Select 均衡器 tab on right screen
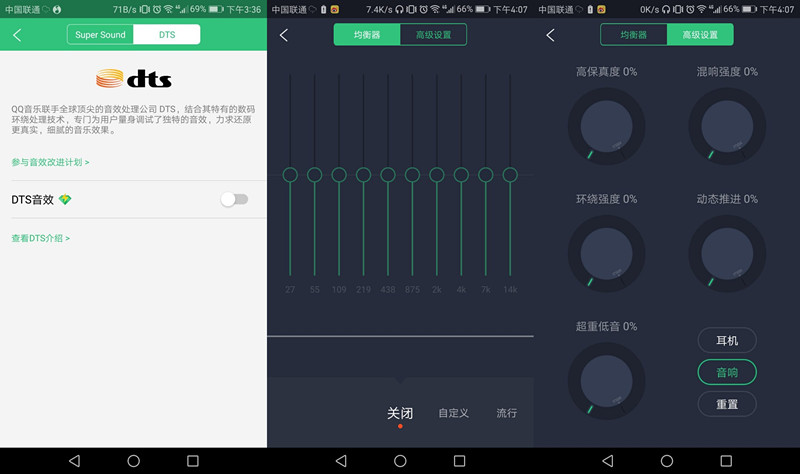The image size is (800, 474). pyautogui.click(x=634, y=35)
